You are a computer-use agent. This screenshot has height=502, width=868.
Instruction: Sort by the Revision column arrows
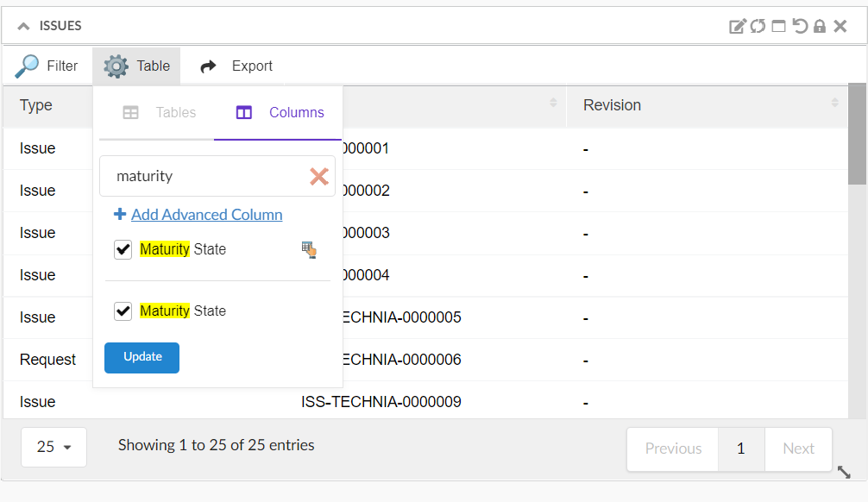(x=834, y=104)
